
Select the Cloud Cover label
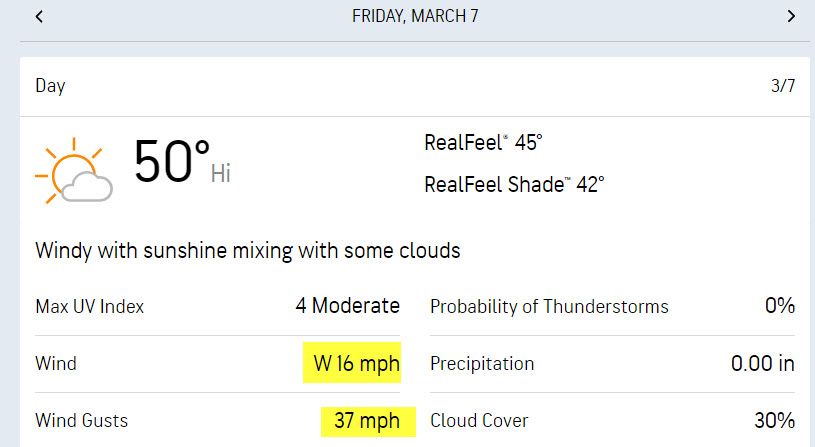pyautogui.click(x=479, y=420)
